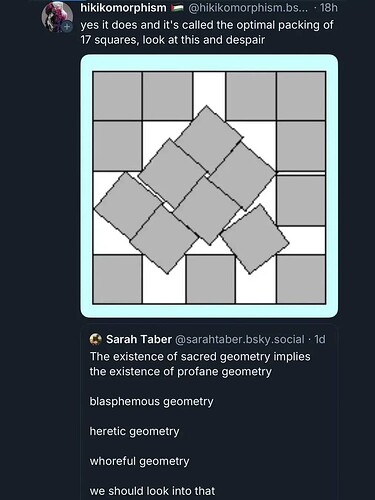
Task: Click 'we should look into that' text
Action: (152, 491)
